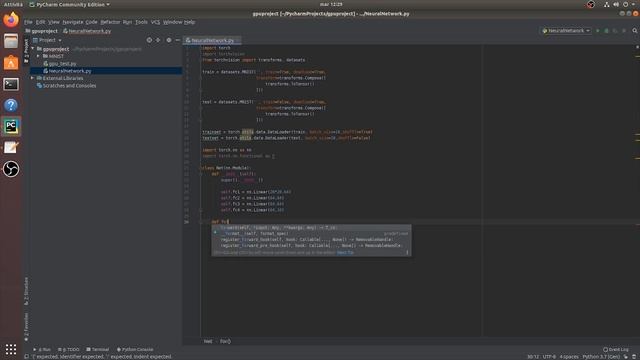The height and width of the screenshot is (360, 640).
Task: Click the locate/scroll-from-source icon in Project panel
Action: click(149, 40)
